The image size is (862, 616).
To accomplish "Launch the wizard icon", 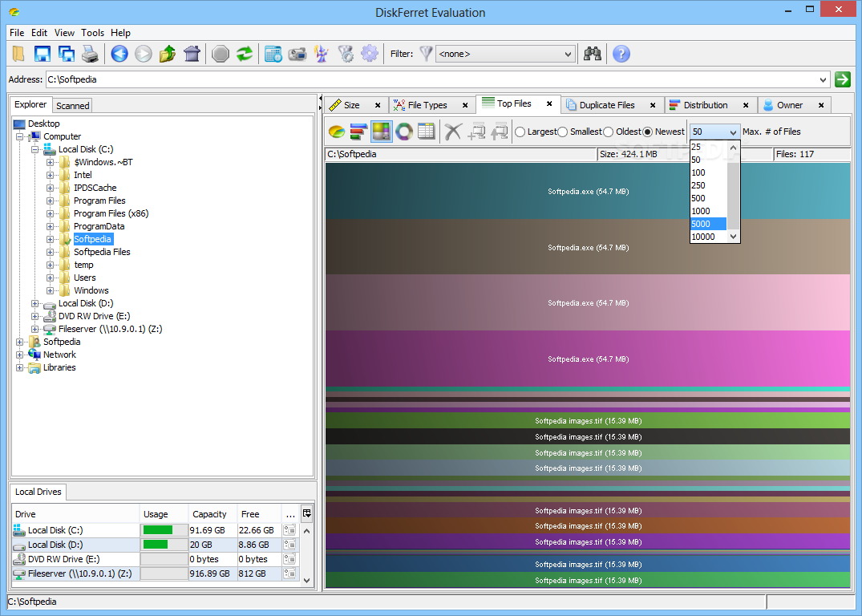I will pos(322,54).
